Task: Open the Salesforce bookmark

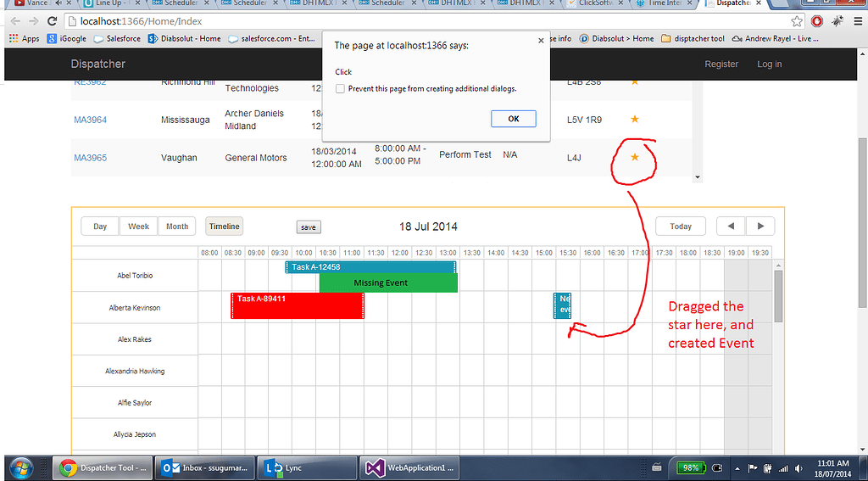Action: click(x=117, y=39)
